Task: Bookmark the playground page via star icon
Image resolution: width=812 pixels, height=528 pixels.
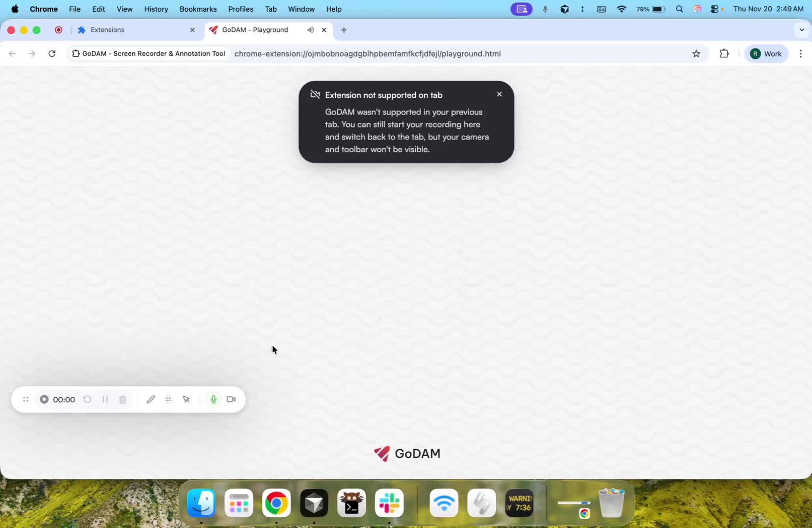Action: pyautogui.click(x=696, y=54)
